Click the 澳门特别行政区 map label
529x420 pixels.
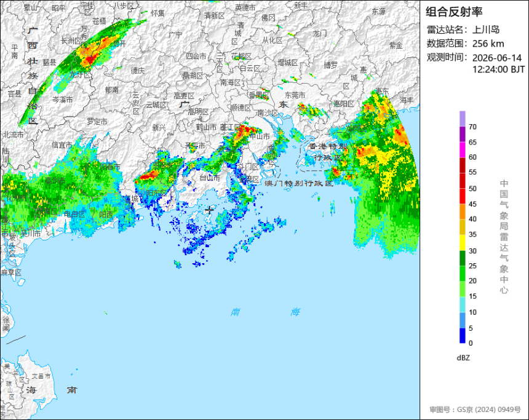(298, 183)
